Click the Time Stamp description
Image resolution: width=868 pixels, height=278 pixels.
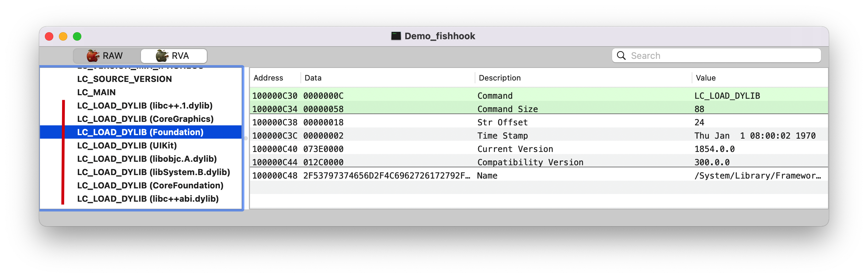502,136
